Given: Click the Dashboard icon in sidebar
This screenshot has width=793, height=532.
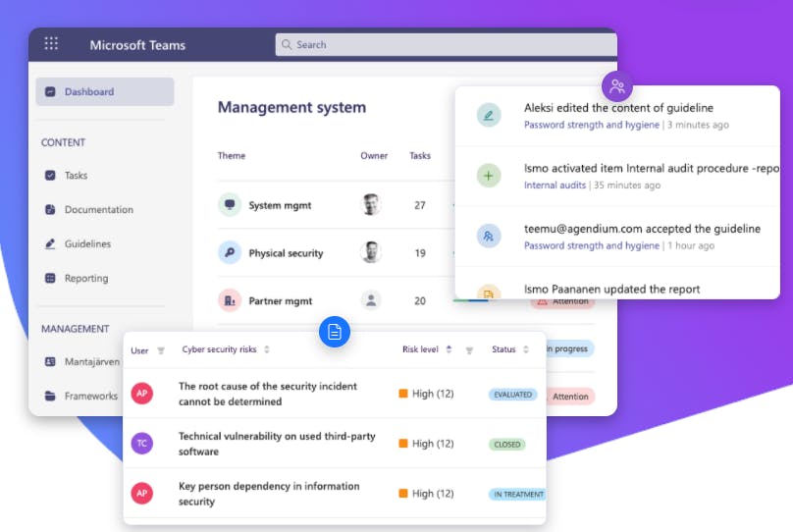Looking at the screenshot, I should point(50,91).
